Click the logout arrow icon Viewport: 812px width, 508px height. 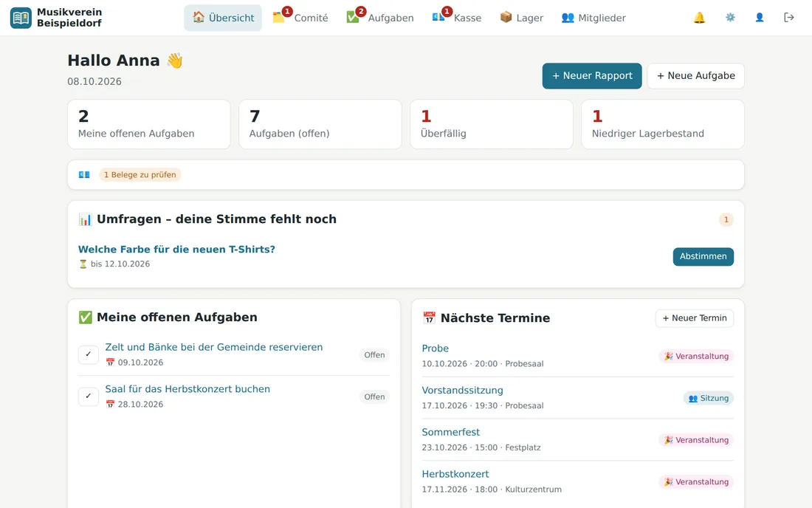click(788, 18)
